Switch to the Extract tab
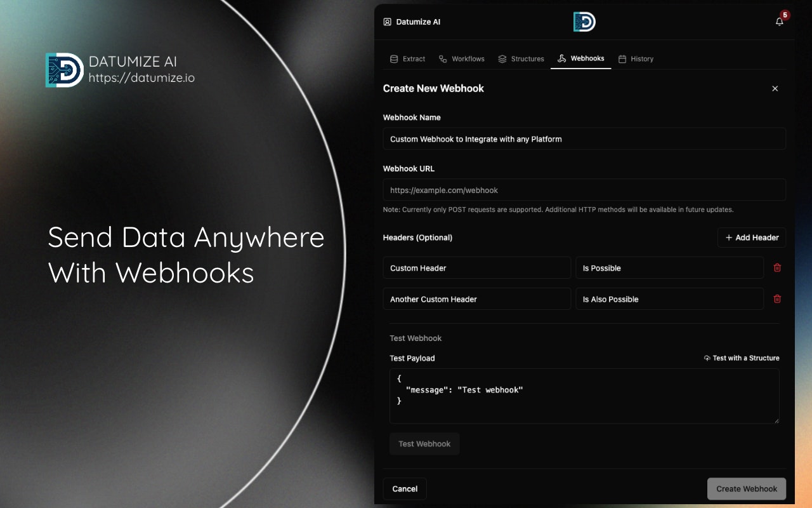The height and width of the screenshot is (508, 812). click(407, 59)
